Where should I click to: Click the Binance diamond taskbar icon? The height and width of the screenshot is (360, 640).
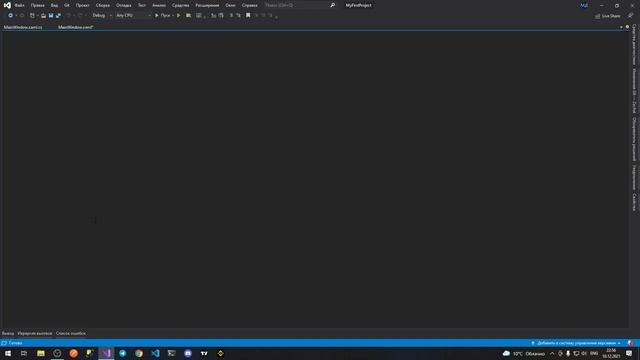point(220,353)
